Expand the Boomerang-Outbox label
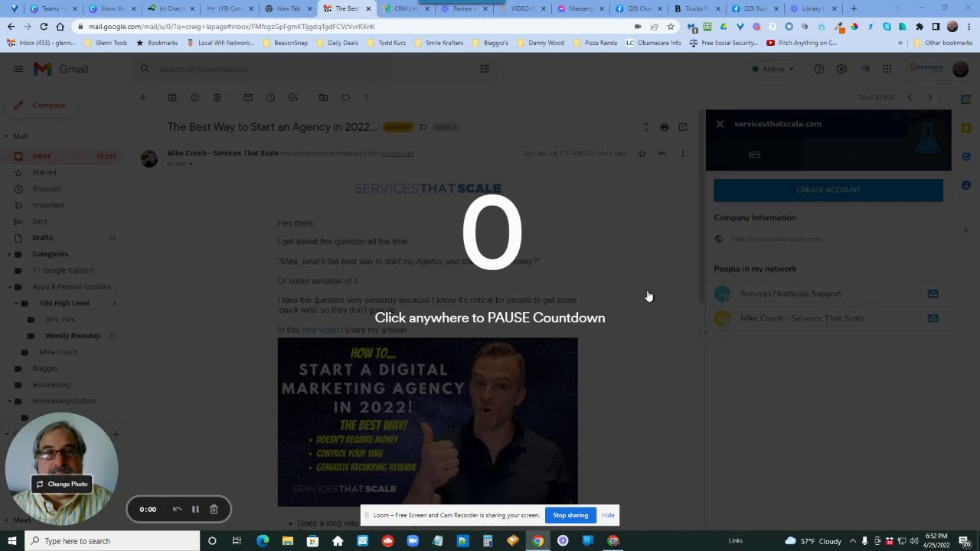 tap(9, 401)
